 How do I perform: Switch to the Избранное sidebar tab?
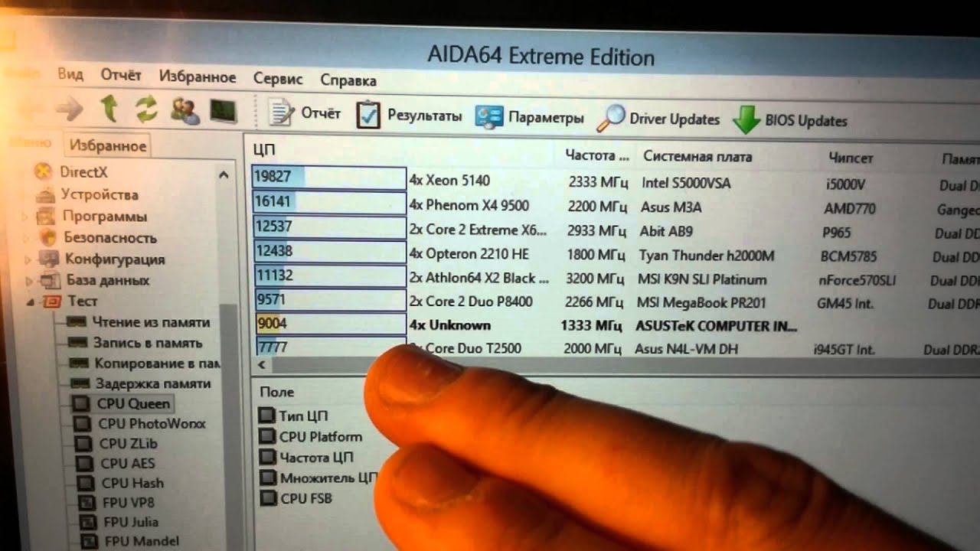(x=107, y=145)
